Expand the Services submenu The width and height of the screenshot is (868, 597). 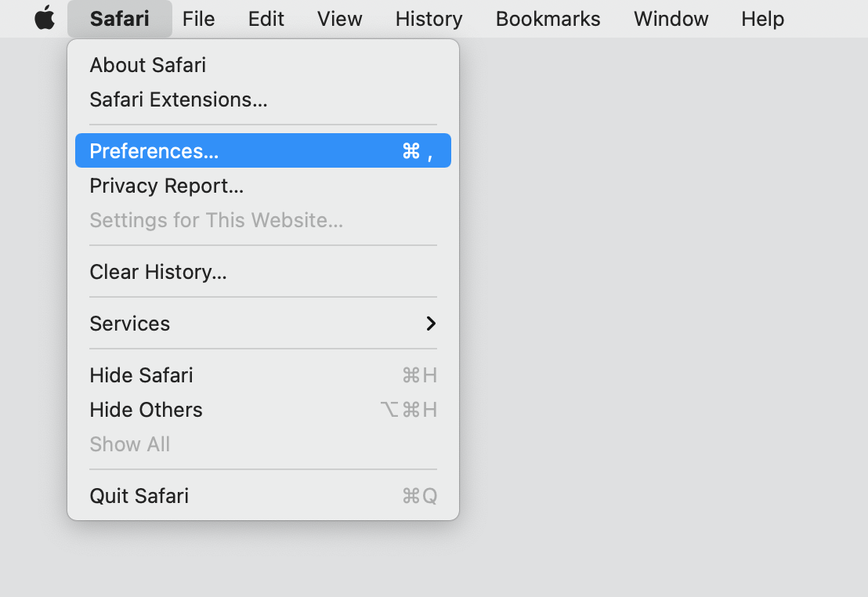[x=263, y=324]
